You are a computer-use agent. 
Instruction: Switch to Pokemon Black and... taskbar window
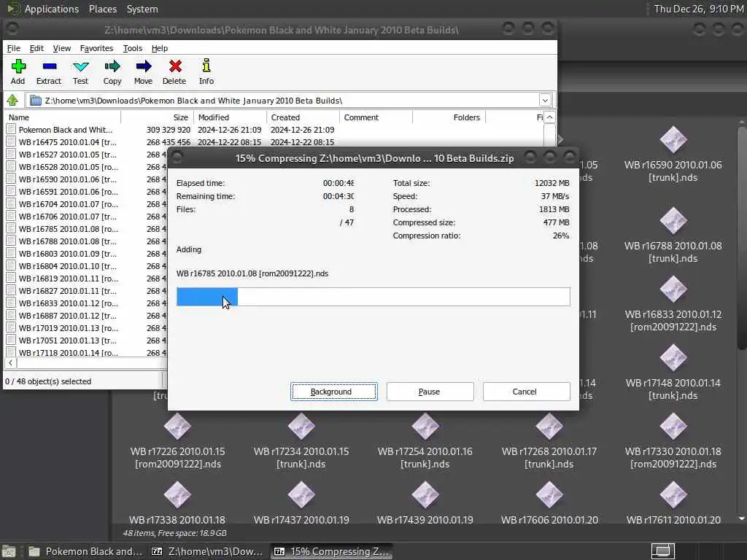point(85,551)
